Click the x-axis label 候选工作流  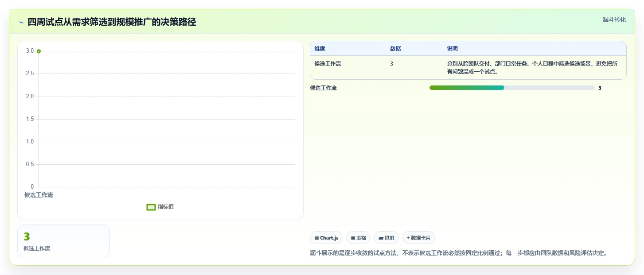coord(39,195)
